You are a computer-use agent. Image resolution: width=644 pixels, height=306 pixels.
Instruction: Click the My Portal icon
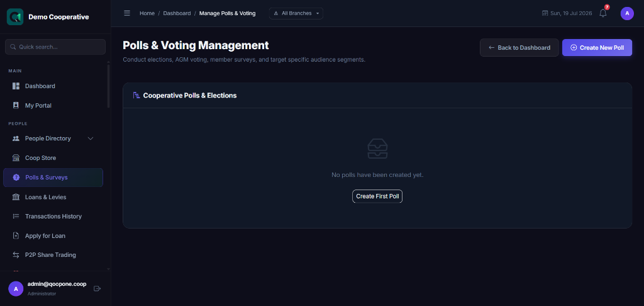(x=16, y=106)
